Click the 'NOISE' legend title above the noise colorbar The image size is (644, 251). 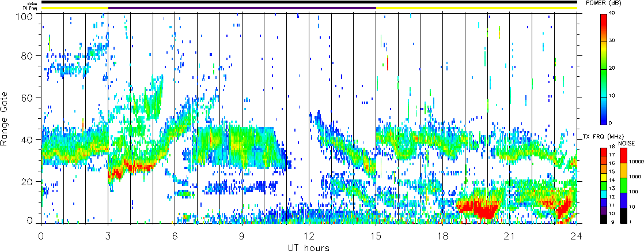click(627, 143)
